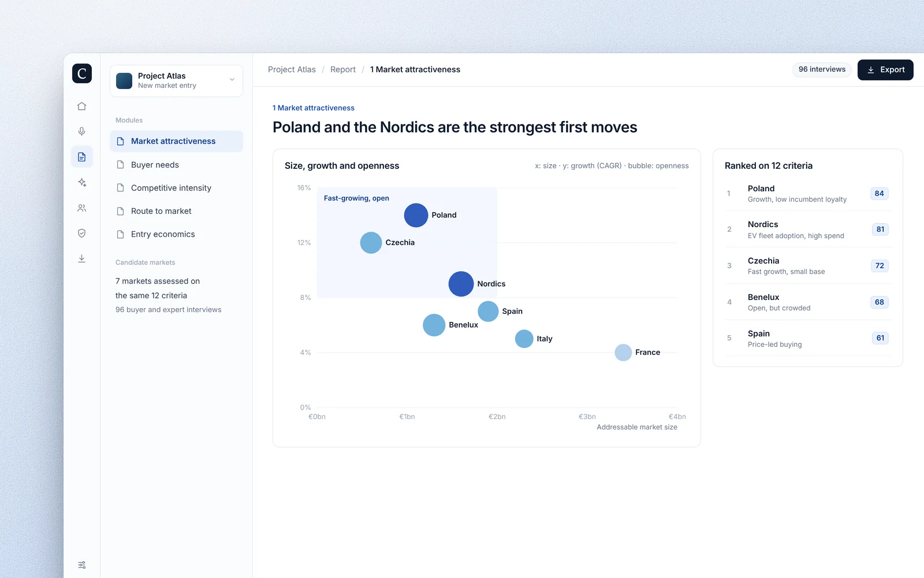Open the Entry economics module
Viewport: 924px width, 578px height.
point(176,234)
